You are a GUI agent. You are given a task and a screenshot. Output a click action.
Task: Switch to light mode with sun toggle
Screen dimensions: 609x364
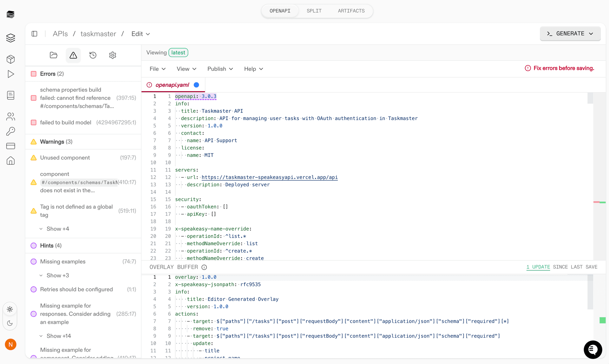tap(10, 310)
